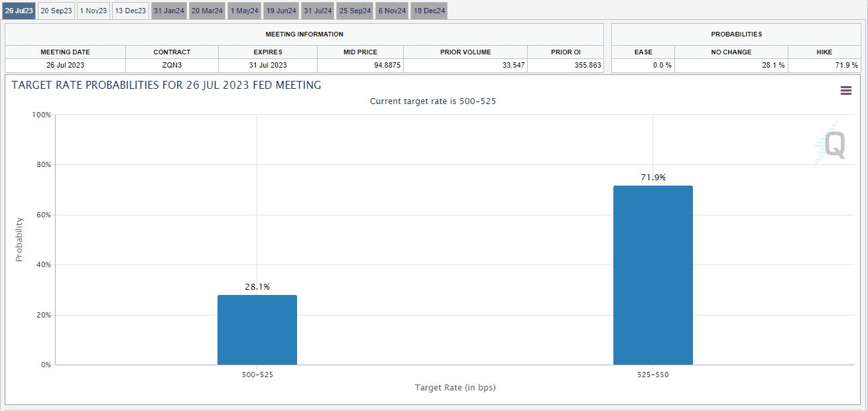The height and width of the screenshot is (411, 868).
Task: Click the HIKE probability column header
Action: pos(825,52)
